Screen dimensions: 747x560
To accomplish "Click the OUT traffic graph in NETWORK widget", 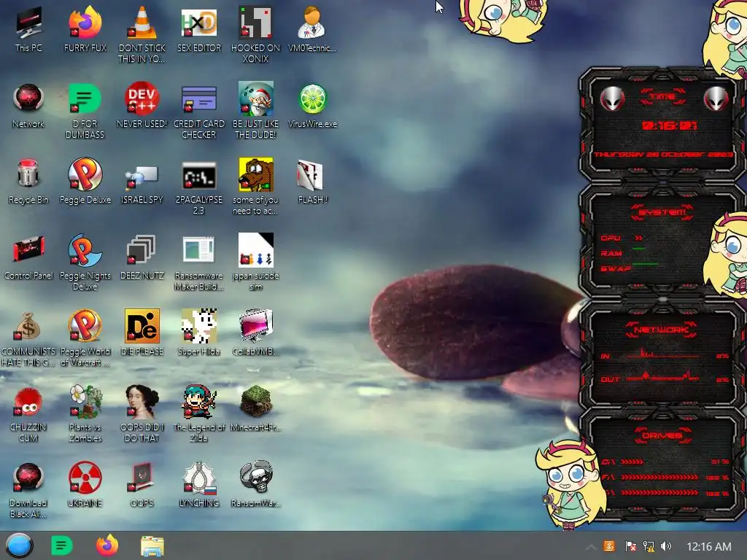I will pos(662,377).
